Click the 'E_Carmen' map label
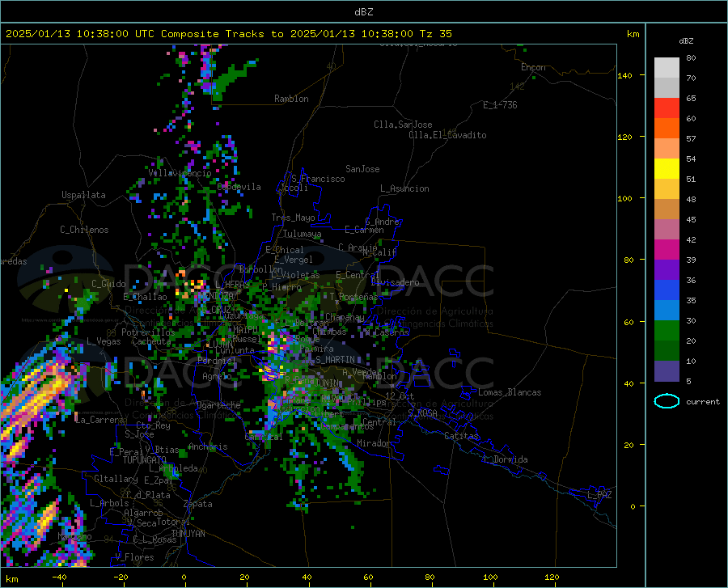This screenshot has height=588, width=728. (x=364, y=229)
